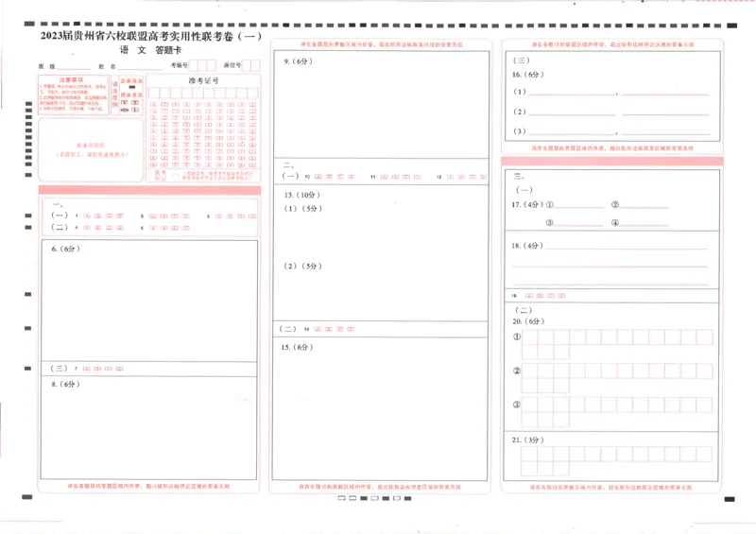This screenshot has height=534, width=756.
Task: Fill bubble A for question 14
Action: coord(318,329)
